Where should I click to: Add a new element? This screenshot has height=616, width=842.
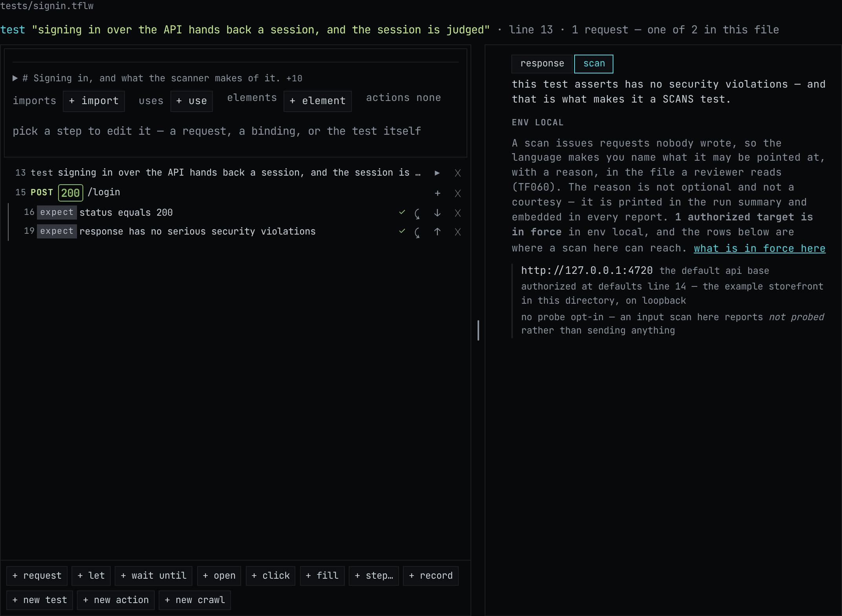point(318,101)
